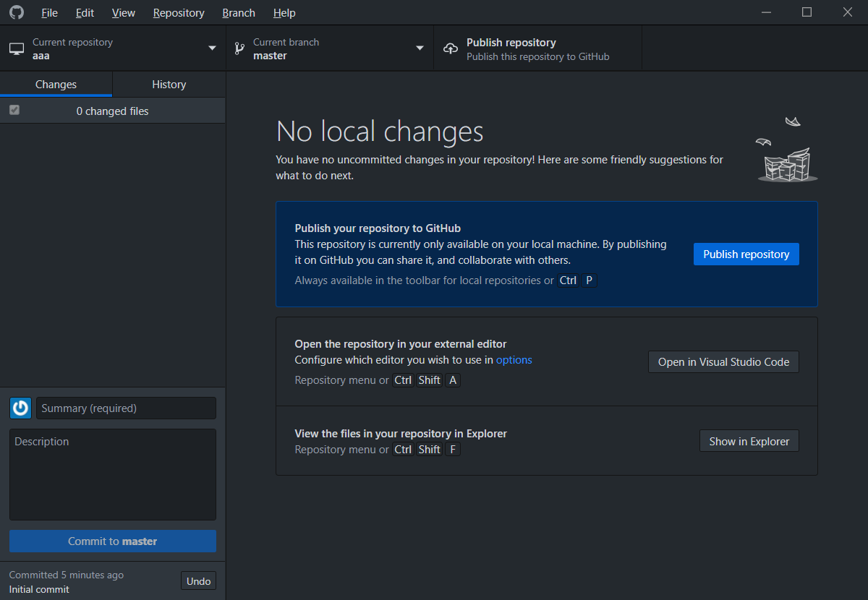Viewport: 868px width, 600px height.
Task: Click the Commit to master button
Action: coord(113,541)
